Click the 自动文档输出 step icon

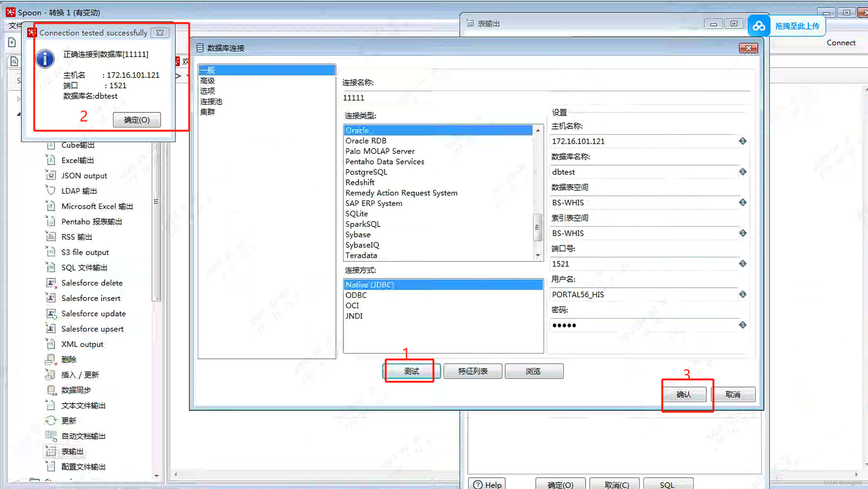click(51, 436)
